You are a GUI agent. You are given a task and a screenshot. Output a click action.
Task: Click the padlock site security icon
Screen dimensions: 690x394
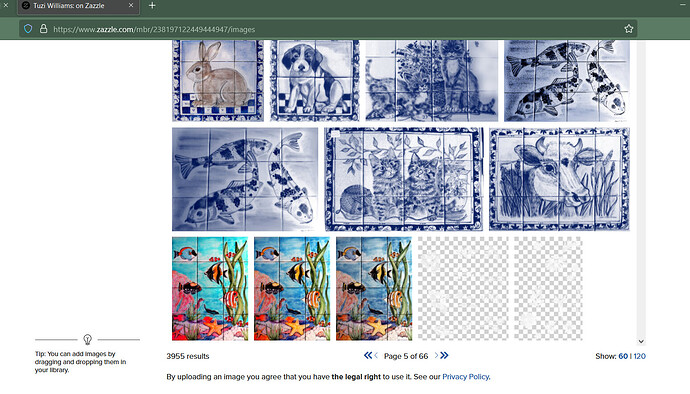(x=44, y=29)
